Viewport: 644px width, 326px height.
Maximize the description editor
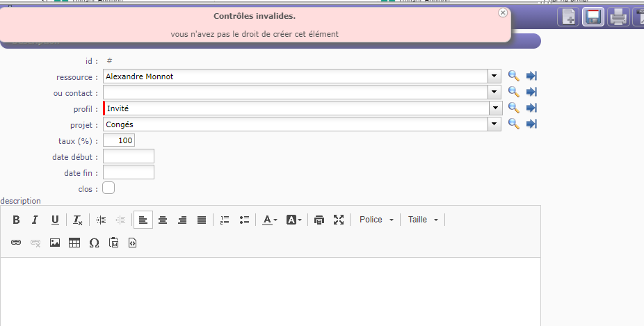(x=339, y=220)
